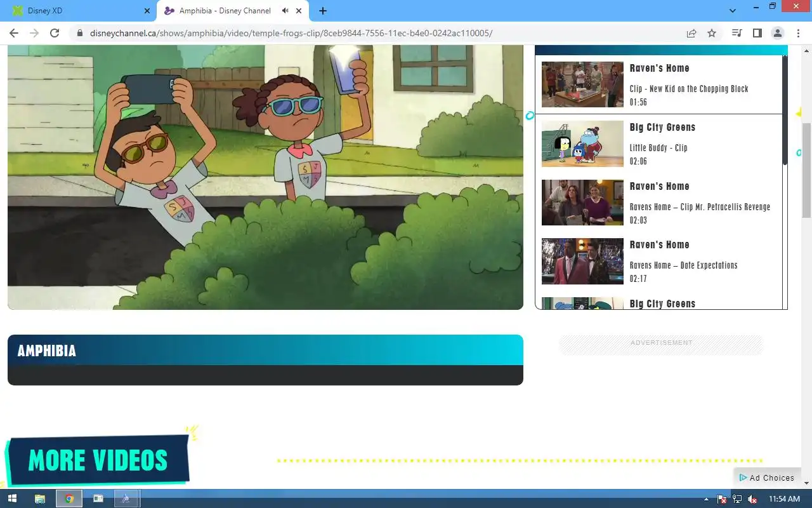Viewport: 812px width, 508px height.
Task: Open Big City Greens Little Buddy thumbnail
Action: [x=582, y=144]
